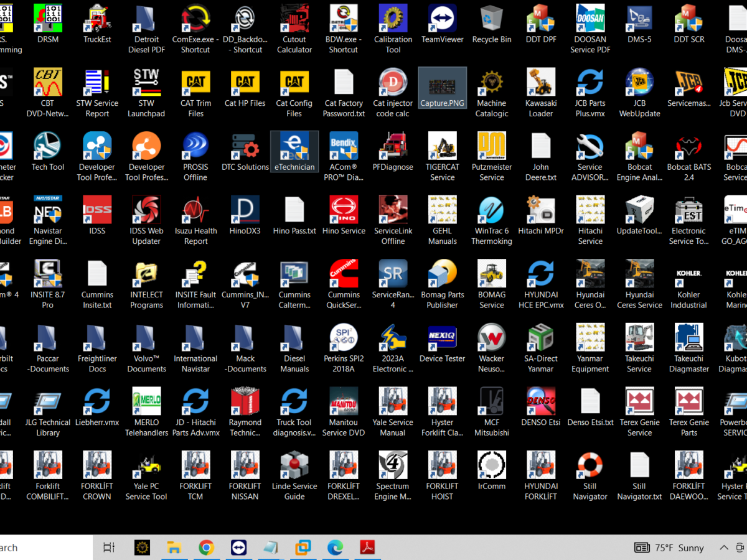Select the Capture.PNG image thumbnail
The width and height of the screenshot is (747, 560).
pyautogui.click(x=443, y=88)
